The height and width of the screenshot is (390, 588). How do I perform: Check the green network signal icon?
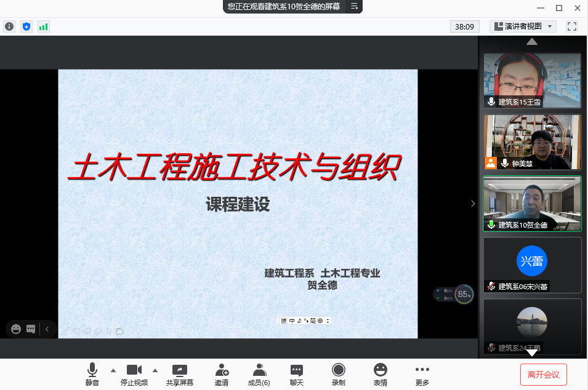(x=43, y=26)
